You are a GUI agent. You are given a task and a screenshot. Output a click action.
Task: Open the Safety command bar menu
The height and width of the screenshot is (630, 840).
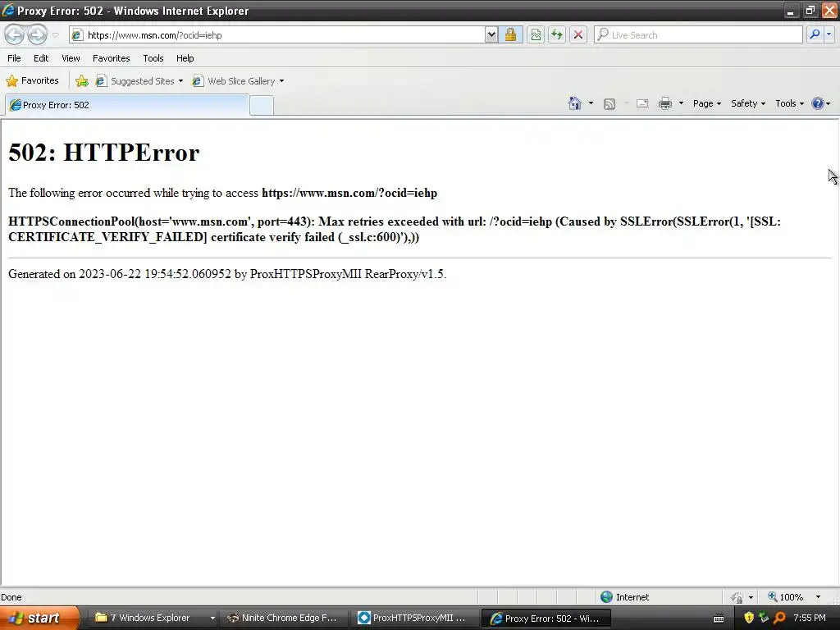[748, 103]
